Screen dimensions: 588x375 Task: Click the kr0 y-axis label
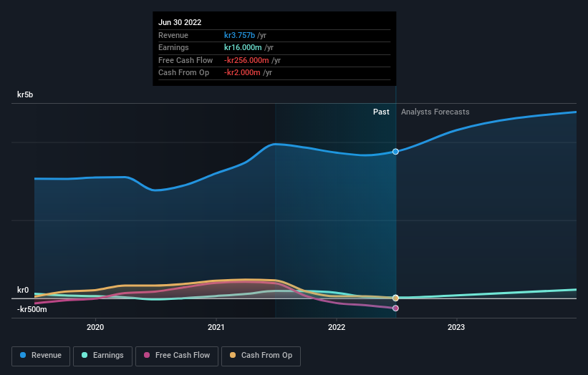pos(23,290)
